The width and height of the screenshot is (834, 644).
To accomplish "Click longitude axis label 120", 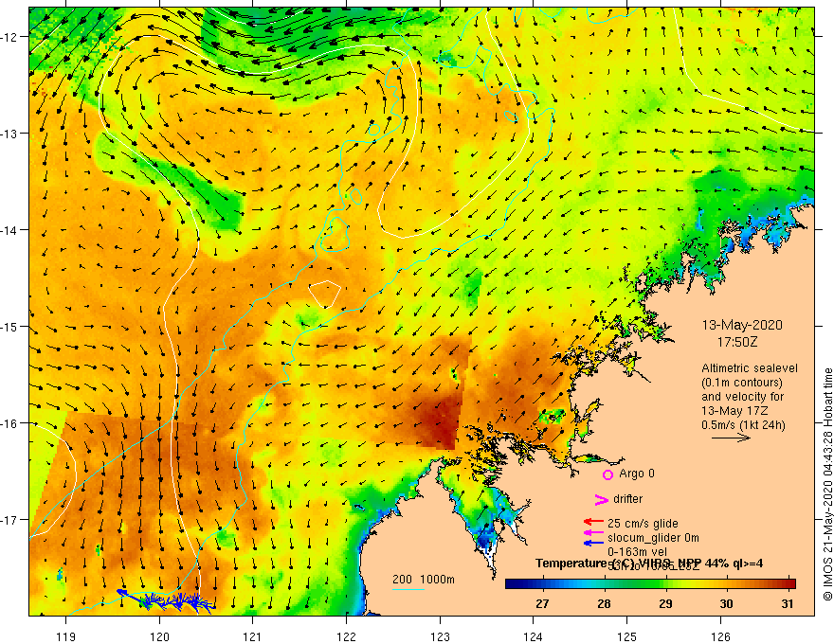I will point(159,636).
